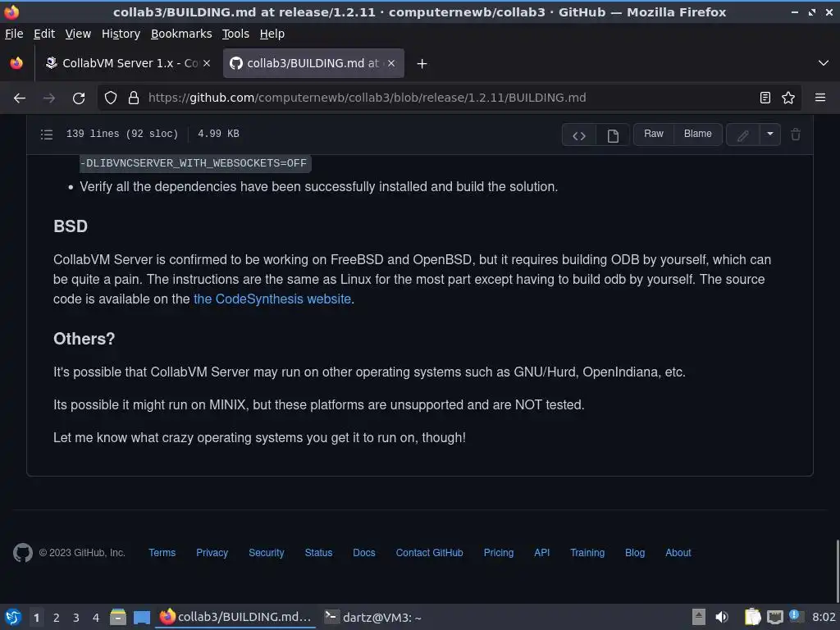Open Firefox application hamburger menu

pos(819,98)
